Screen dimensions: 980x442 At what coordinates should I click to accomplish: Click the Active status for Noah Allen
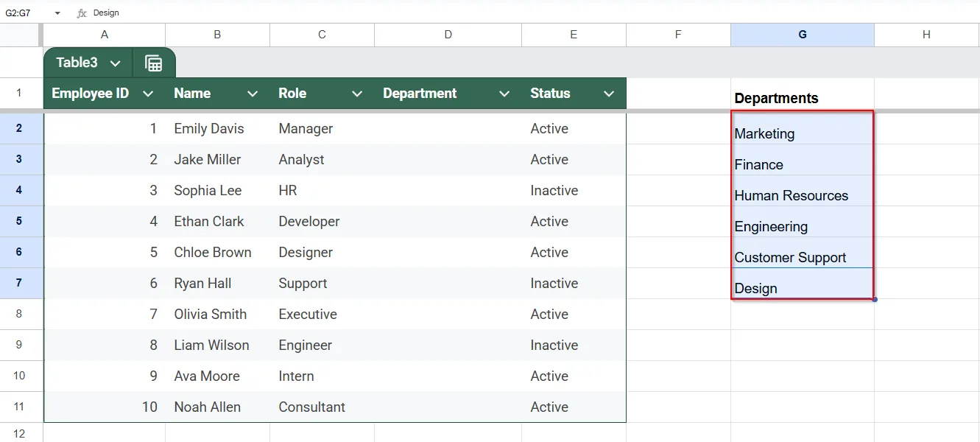click(x=574, y=407)
